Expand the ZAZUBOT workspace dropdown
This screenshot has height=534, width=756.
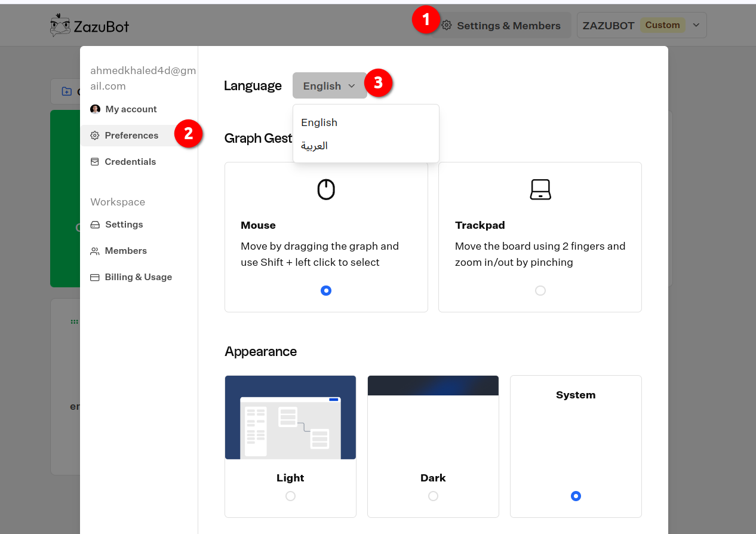pos(642,25)
